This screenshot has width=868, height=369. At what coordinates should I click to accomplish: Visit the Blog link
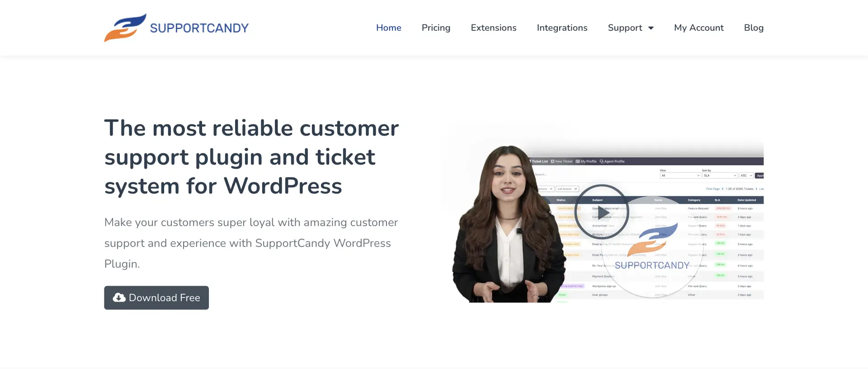coord(754,28)
